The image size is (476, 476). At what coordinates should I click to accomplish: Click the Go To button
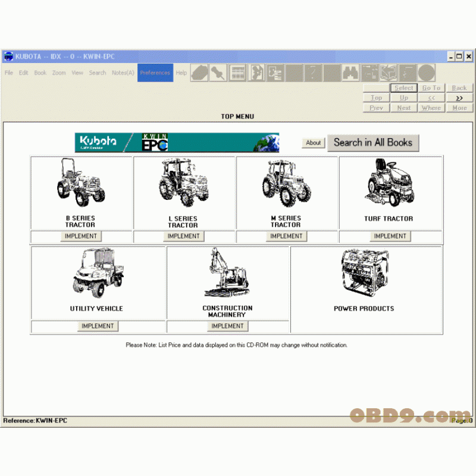[431, 88]
